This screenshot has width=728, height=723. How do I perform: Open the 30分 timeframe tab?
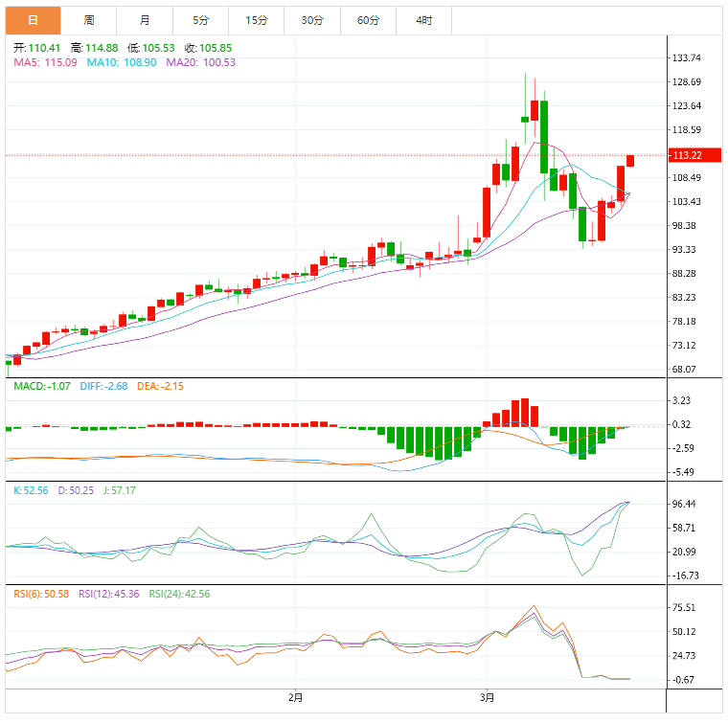[312, 20]
